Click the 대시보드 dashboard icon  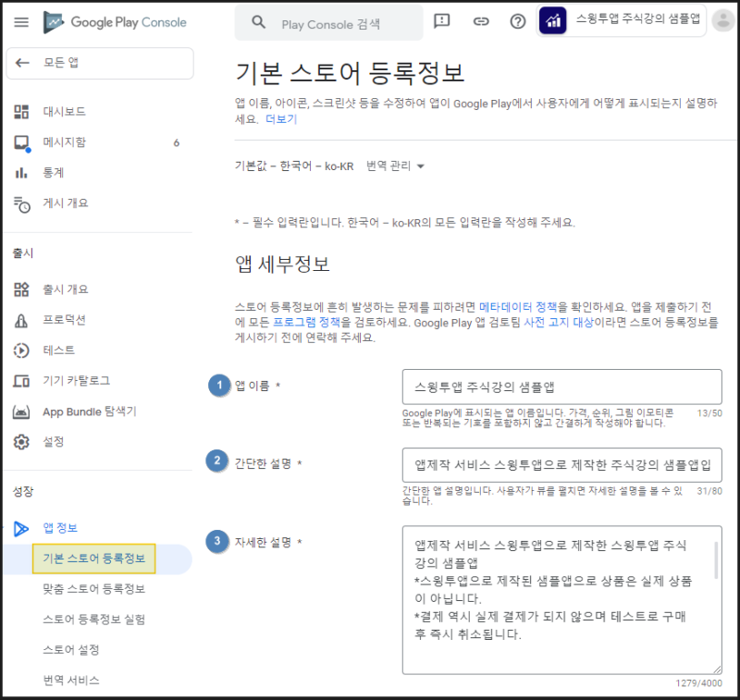21,112
